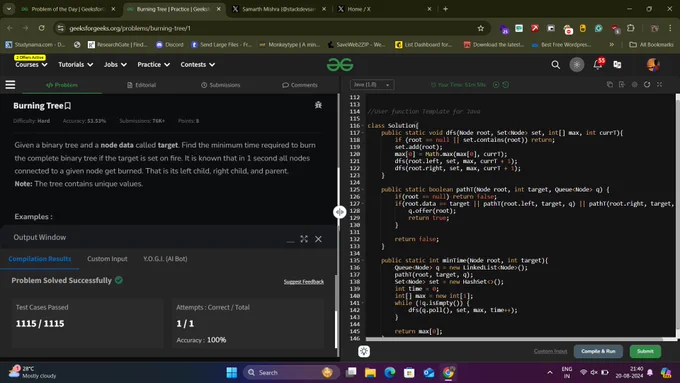Click the bug report icon for problem
680x383 pixels.
[318, 105]
